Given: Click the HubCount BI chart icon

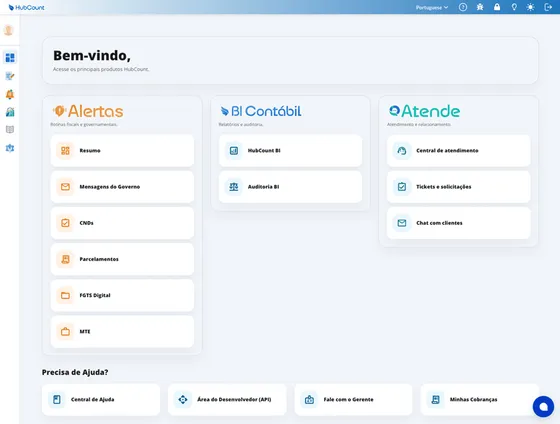Looking at the screenshot, I should [x=234, y=151].
